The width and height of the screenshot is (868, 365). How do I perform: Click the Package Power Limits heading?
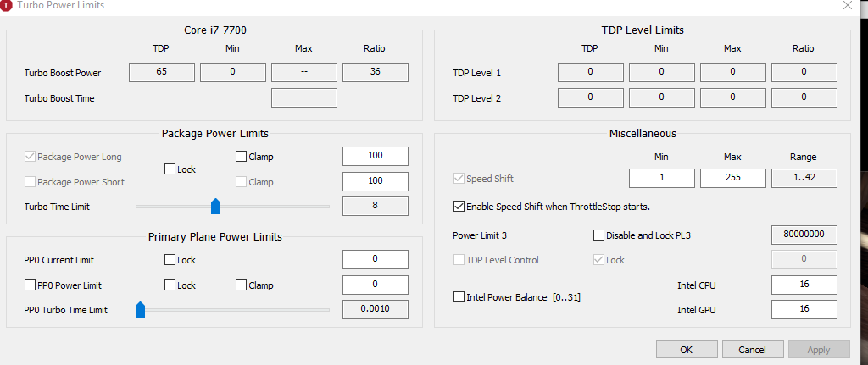(214, 133)
